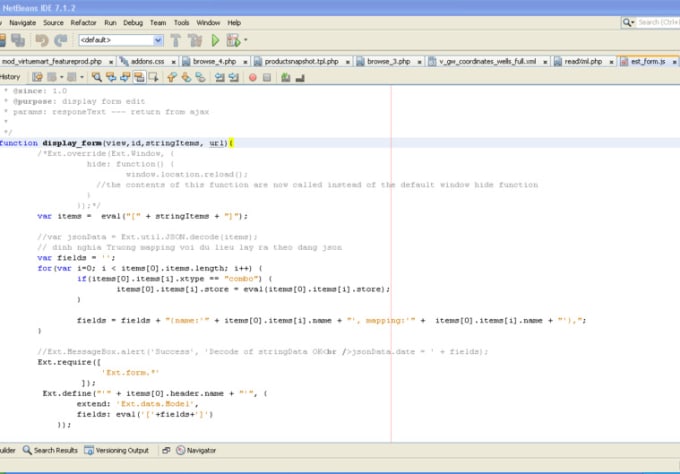This screenshot has width=680, height=474.
Task: Open the Tools menu
Action: (181, 23)
